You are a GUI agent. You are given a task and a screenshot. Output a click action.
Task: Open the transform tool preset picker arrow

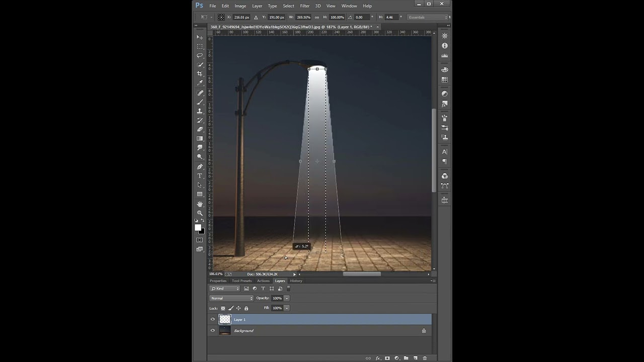pos(211,17)
